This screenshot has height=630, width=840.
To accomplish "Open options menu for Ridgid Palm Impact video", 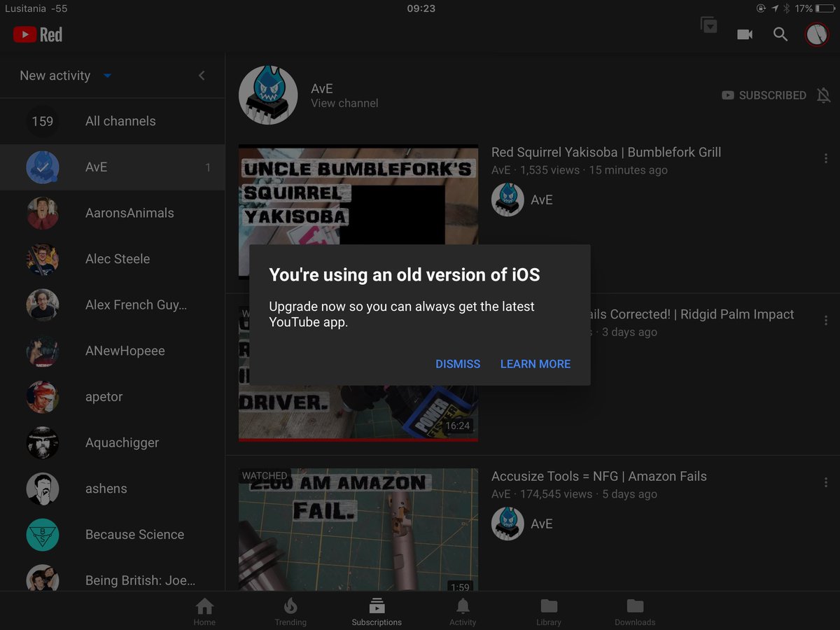I will pos(826,321).
